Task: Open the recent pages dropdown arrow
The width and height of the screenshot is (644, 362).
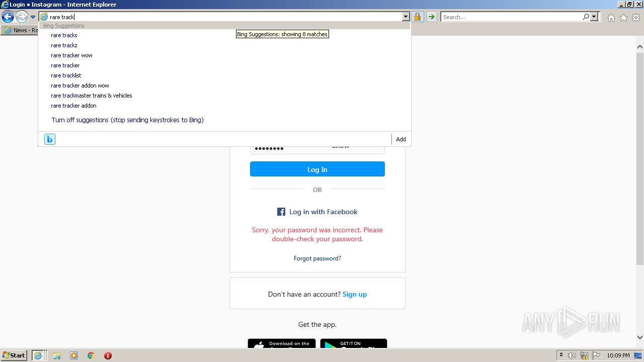Action: point(33,17)
